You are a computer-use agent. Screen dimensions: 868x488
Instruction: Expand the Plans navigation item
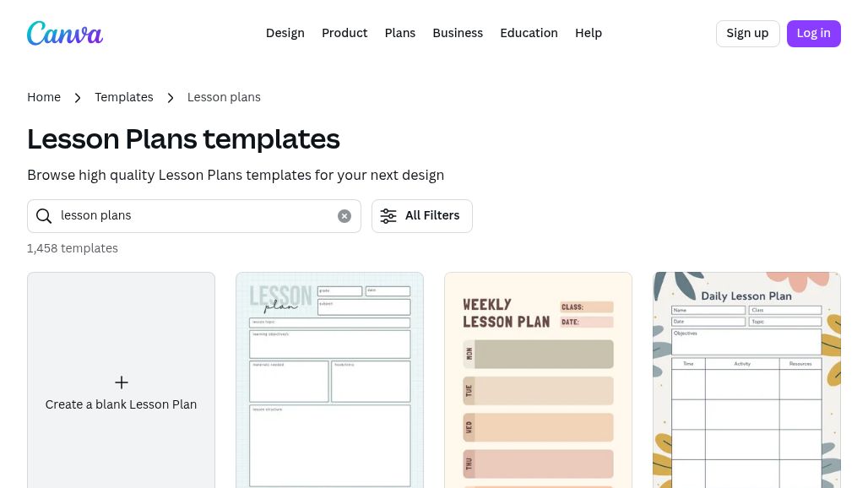[x=400, y=33]
